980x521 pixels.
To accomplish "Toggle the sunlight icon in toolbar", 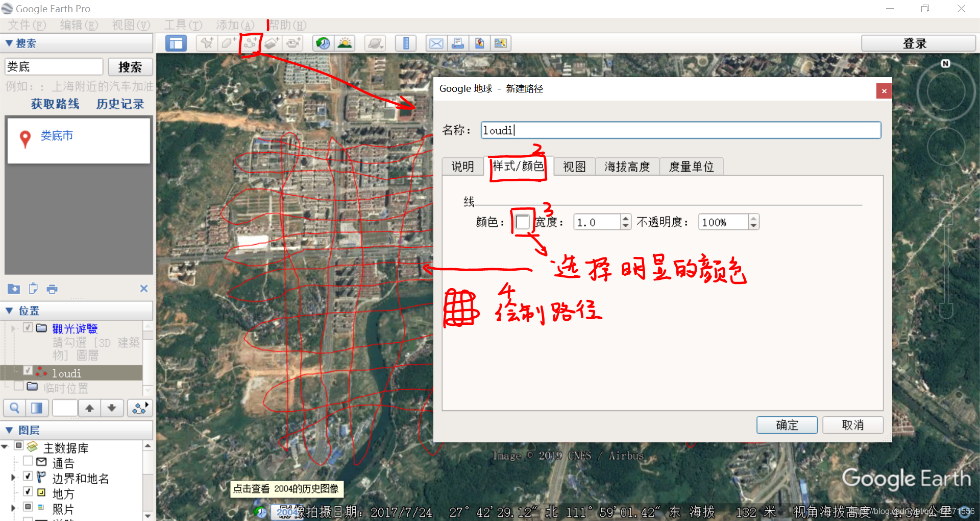I will click(x=345, y=43).
